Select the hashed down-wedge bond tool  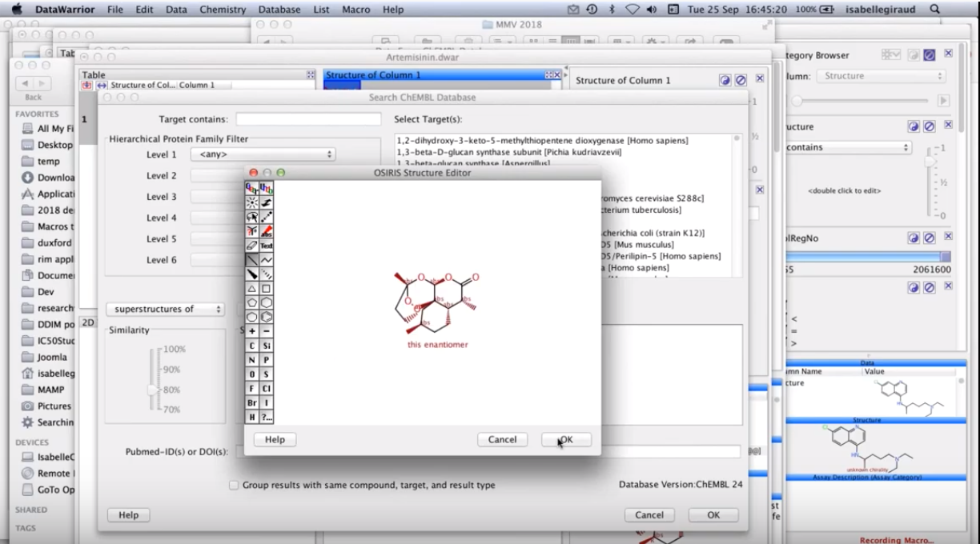[x=267, y=274]
